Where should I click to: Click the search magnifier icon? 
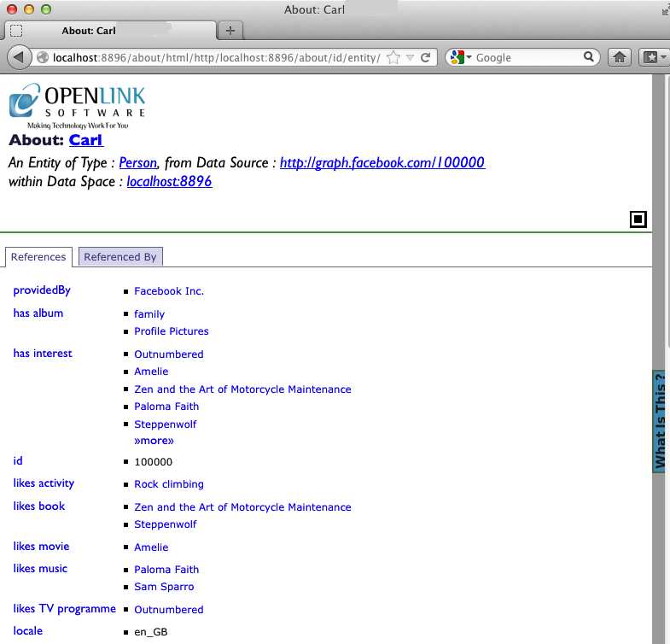pos(590,57)
